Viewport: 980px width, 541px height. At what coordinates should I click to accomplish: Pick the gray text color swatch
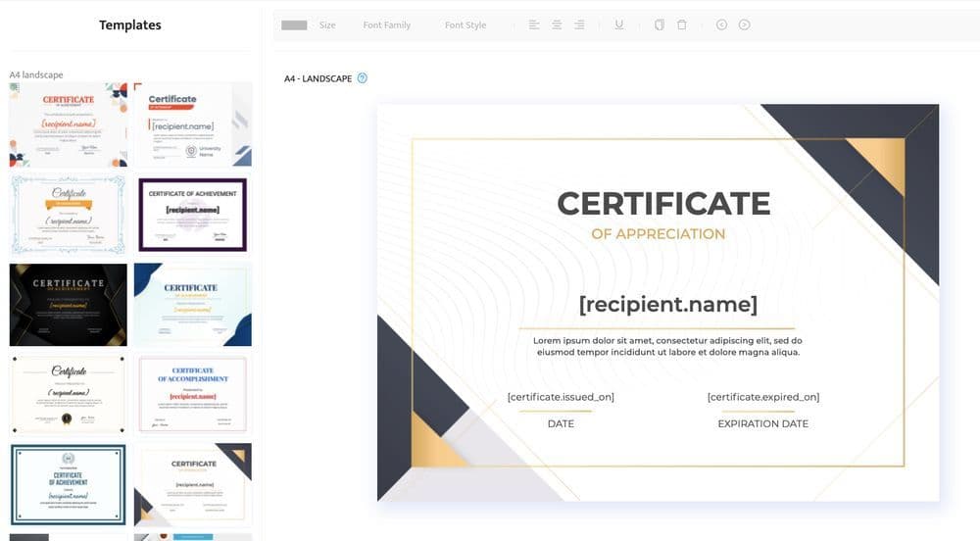point(294,25)
